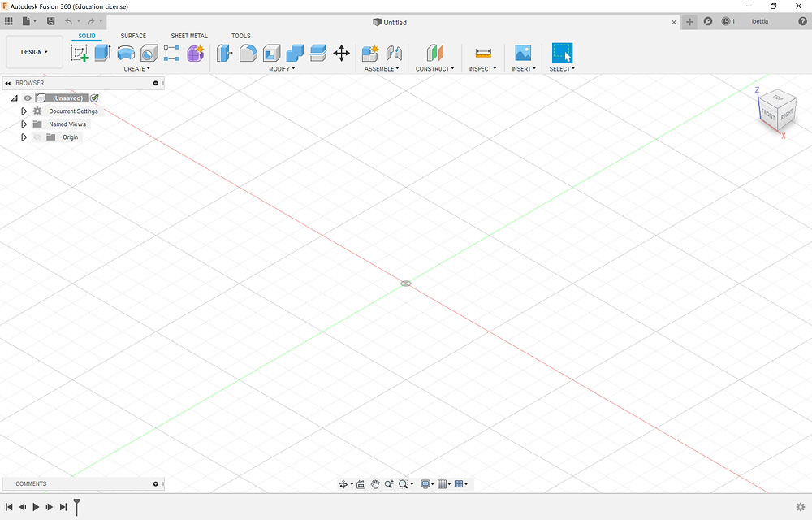
Task: Open the CONSTRUCT dropdown menu
Action: pyautogui.click(x=435, y=69)
